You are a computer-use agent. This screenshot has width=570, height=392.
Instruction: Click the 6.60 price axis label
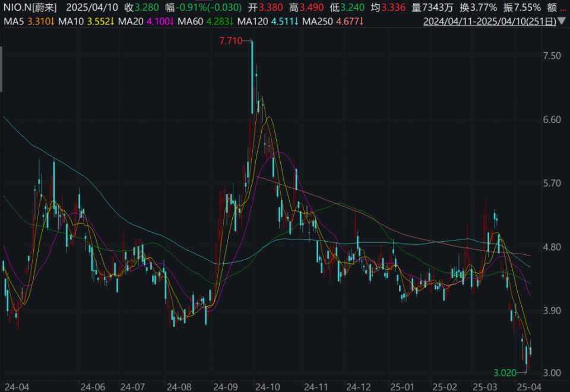tap(552, 119)
